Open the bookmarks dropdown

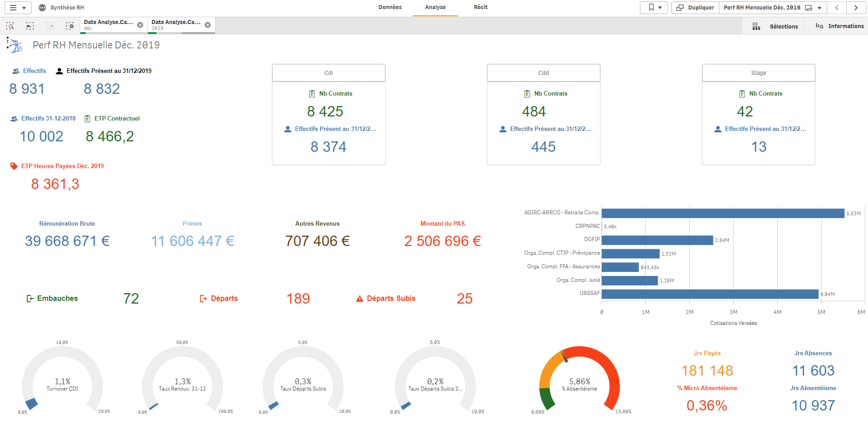(x=654, y=8)
